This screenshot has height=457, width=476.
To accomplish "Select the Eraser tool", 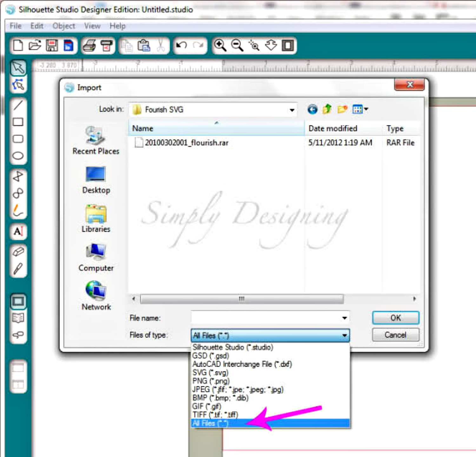I will [18, 252].
